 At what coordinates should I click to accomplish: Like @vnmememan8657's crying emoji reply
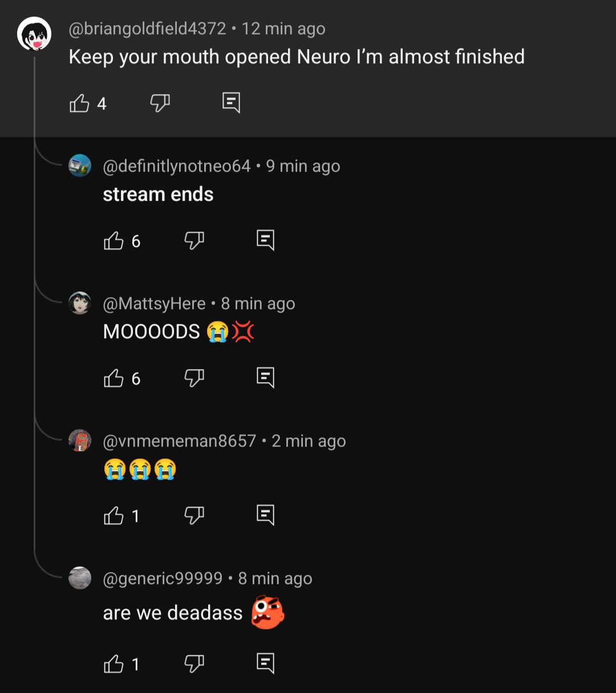[114, 516]
